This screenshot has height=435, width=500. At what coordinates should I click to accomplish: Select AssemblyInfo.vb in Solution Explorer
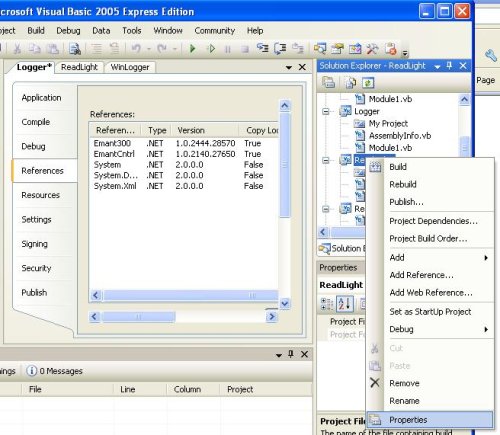400,136
